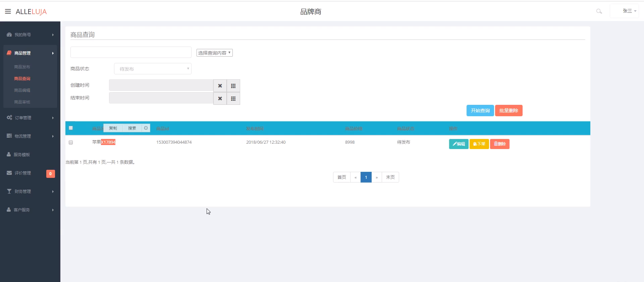Check the 苹果X17894 row checkbox
The image size is (644, 282).
tap(71, 142)
